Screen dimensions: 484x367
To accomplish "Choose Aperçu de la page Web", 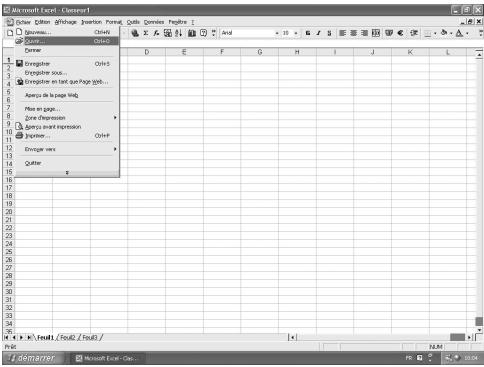I will click(67, 95).
